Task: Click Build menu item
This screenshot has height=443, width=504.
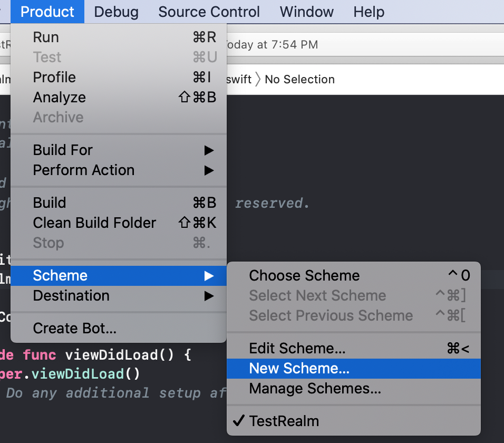Action: click(x=50, y=203)
